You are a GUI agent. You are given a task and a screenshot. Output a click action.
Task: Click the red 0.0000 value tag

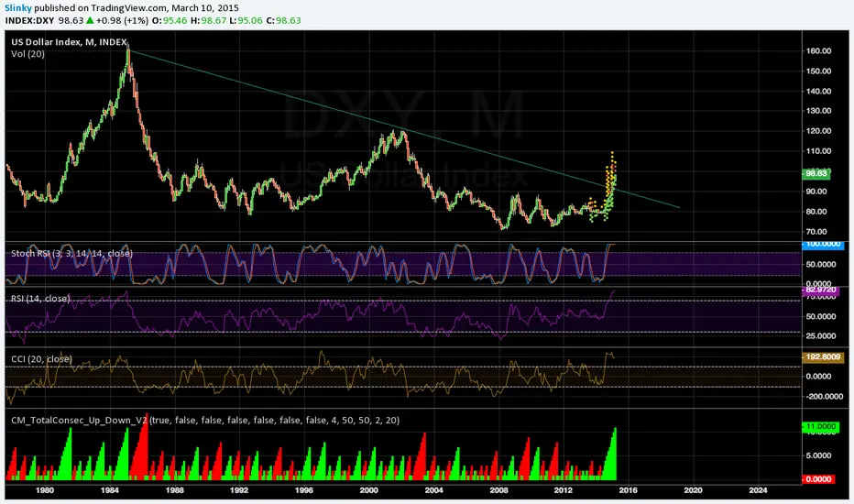point(818,479)
